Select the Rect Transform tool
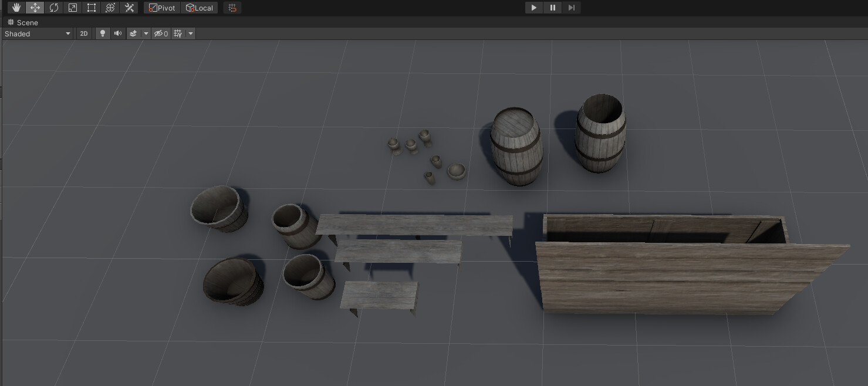The width and height of the screenshot is (868, 386). (x=92, y=7)
